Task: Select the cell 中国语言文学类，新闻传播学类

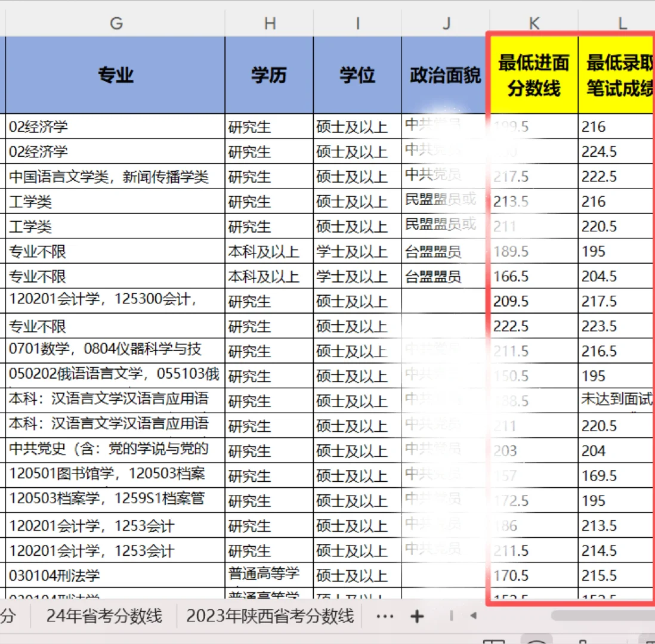Action: tap(115, 177)
